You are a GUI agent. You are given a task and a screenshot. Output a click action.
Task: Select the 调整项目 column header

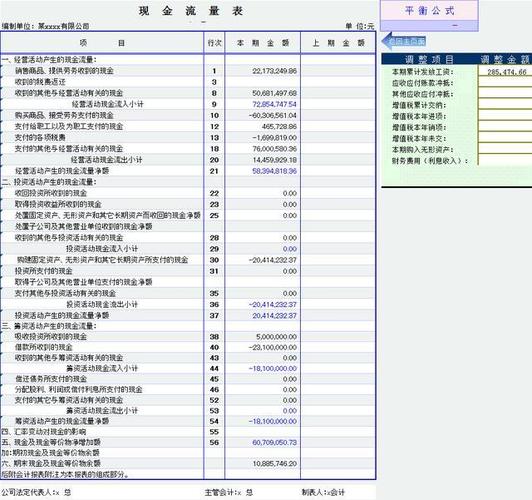click(430, 59)
